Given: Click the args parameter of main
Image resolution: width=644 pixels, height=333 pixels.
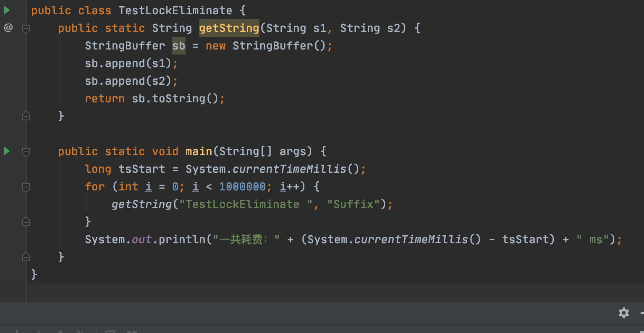Looking at the screenshot, I should tap(293, 151).
